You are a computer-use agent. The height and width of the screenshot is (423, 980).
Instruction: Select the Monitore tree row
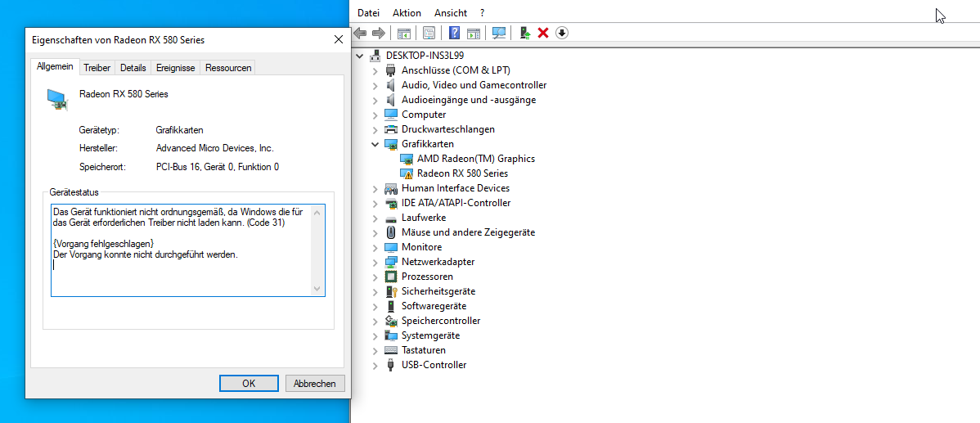421,247
